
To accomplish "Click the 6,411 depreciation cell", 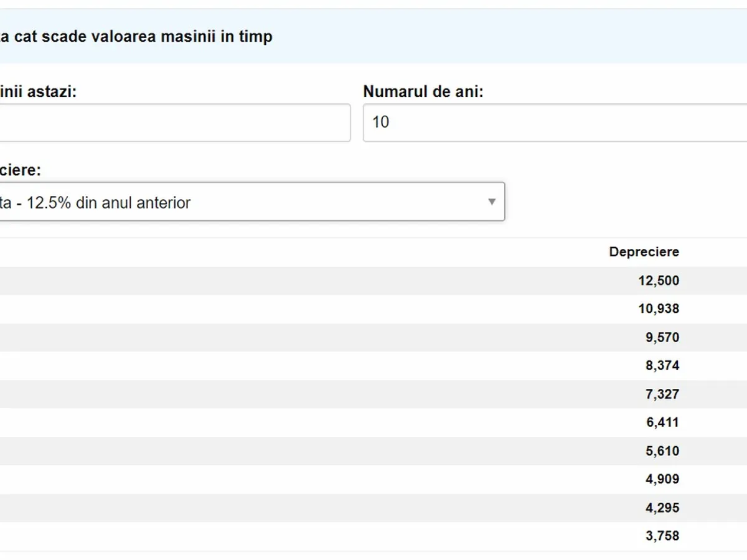I will point(662,422).
